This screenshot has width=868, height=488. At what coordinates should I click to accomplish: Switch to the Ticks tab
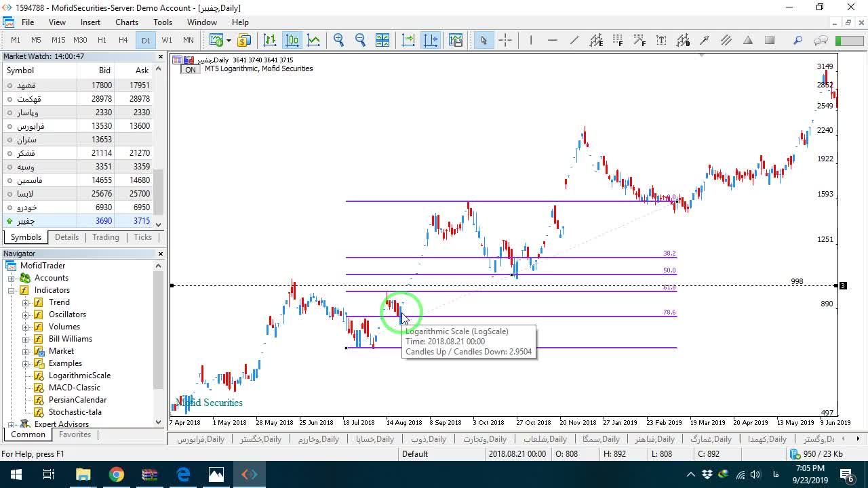(x=142, y=237)
